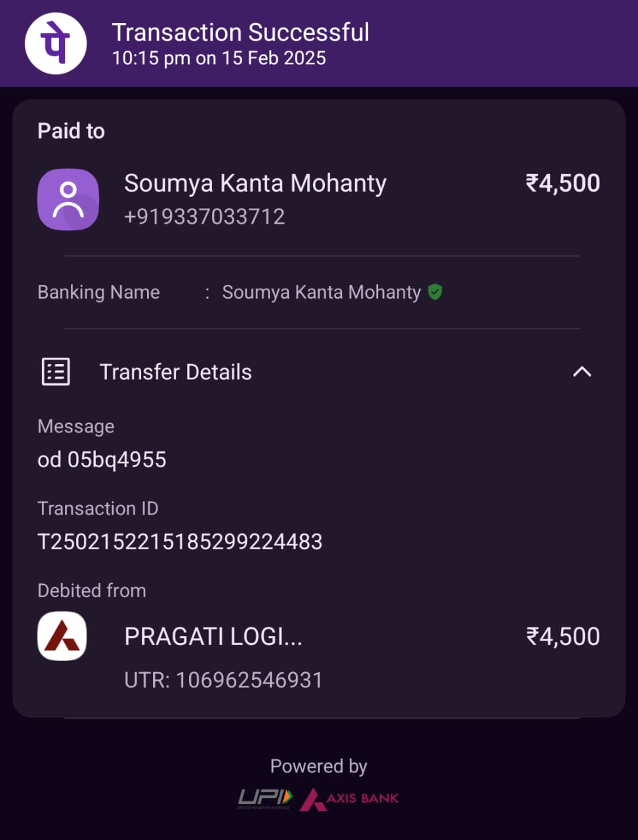
Task: Click the PRAGATI LOGI... account name
Action: (213, 637)
